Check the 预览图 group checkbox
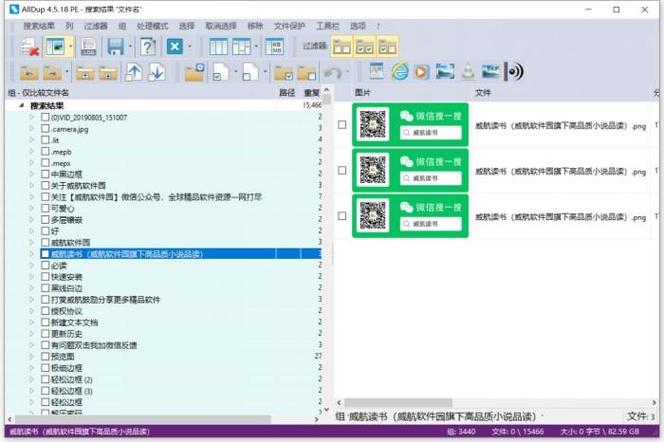664x442 pixels. (45, 356)
